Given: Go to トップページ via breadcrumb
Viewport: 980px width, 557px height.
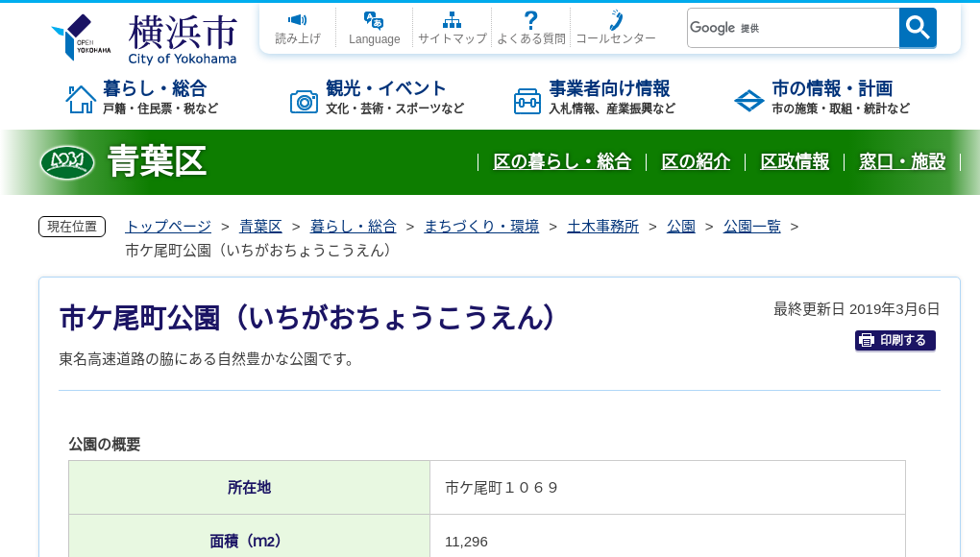Looking at the screenshot, I should point(167,226).
